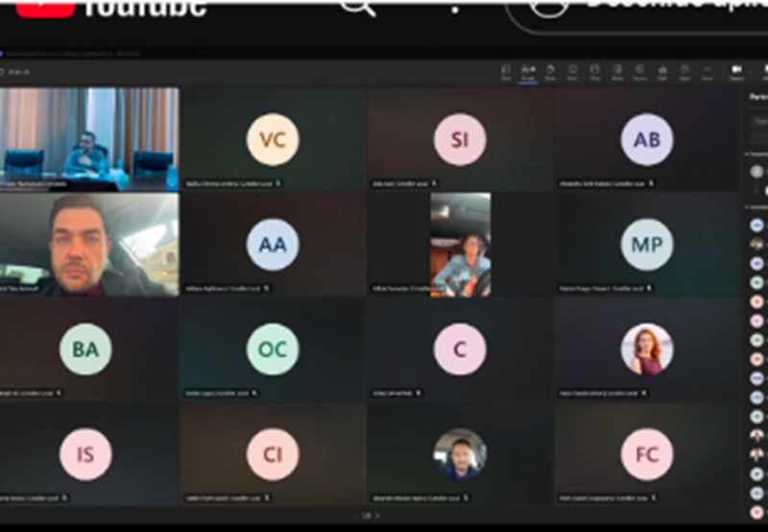The image size is (768, 532).
Task: Click the Raise hand icon
Action: (x=550, y=72)
